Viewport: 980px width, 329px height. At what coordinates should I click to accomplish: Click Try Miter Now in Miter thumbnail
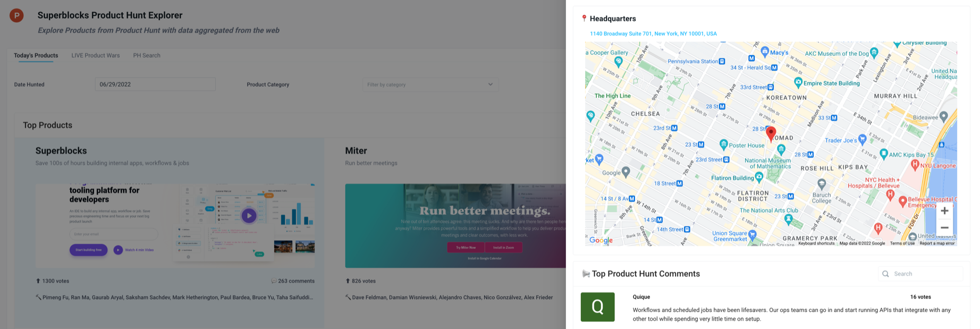466,247
